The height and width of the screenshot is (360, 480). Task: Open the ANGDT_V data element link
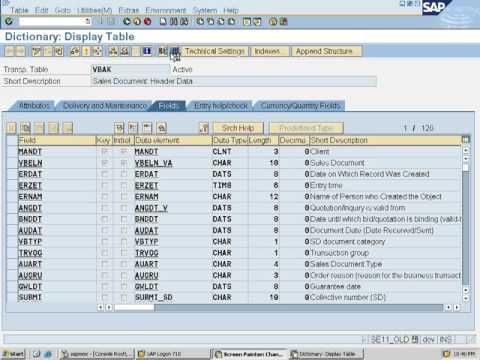click(151, 208)
